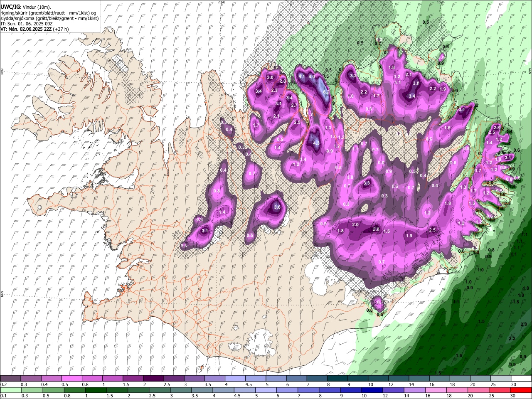Click the 2.7 snowfall value on the map
532x399 pixels.
[294, 106]
